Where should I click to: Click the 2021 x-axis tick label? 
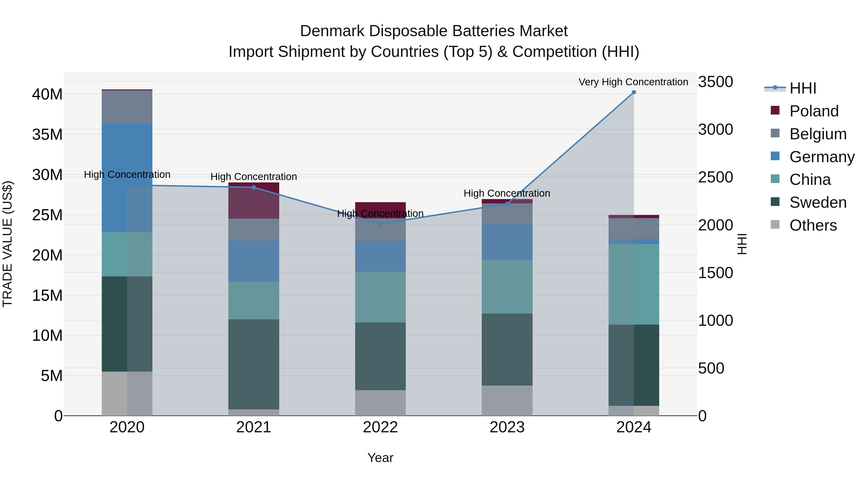click(x=254, y=427)
